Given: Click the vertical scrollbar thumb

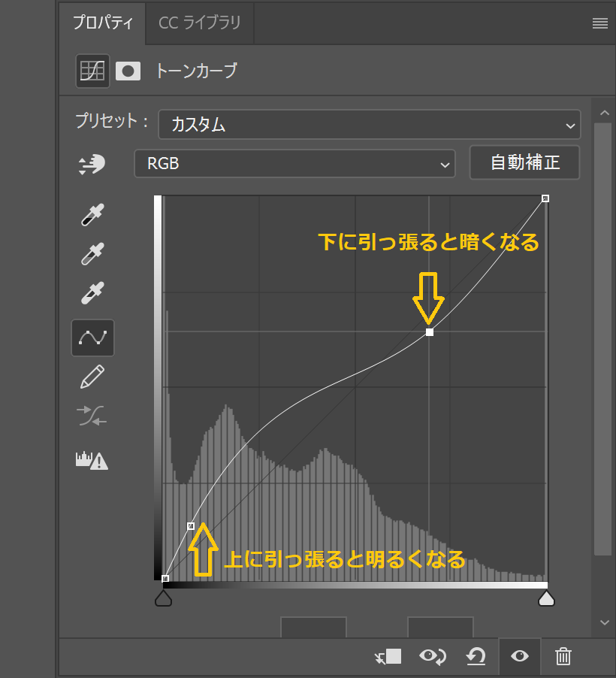Looking at the screenshot, I should 603,339.
